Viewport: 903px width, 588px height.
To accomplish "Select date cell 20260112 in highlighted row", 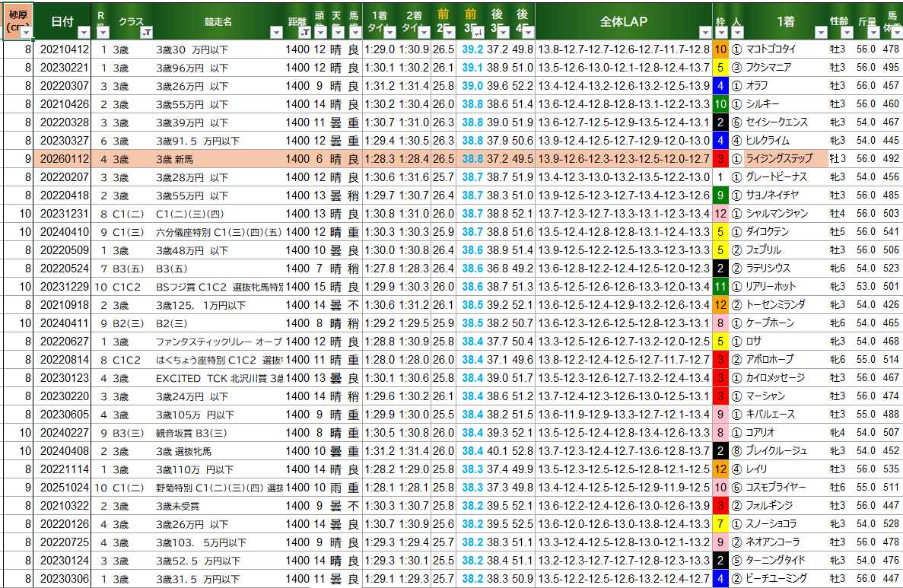I will pos(62,159).
